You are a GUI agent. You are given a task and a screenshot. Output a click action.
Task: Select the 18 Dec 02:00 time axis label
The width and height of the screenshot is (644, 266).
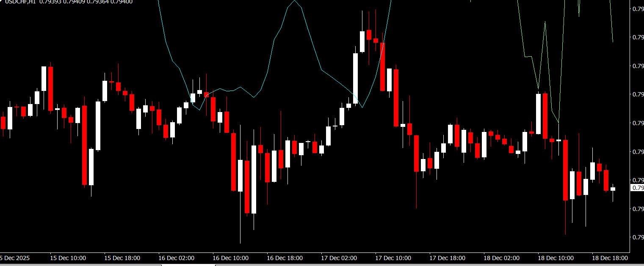click(x=502, y=258)
